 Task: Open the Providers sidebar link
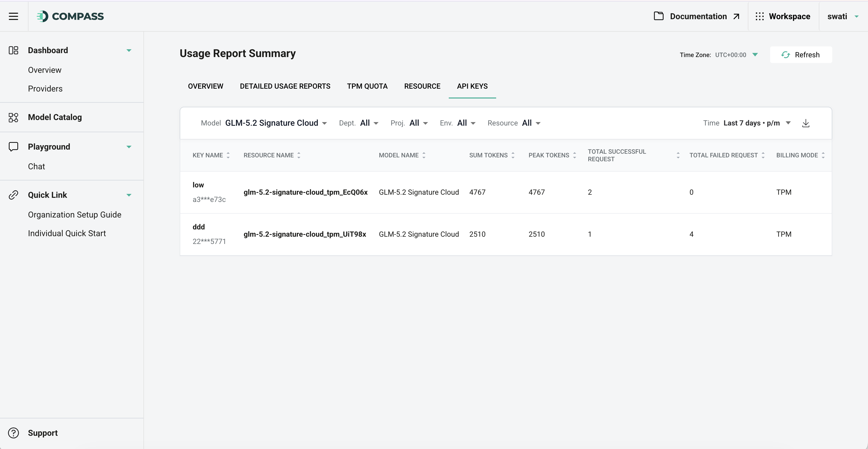tap(45, 89)
